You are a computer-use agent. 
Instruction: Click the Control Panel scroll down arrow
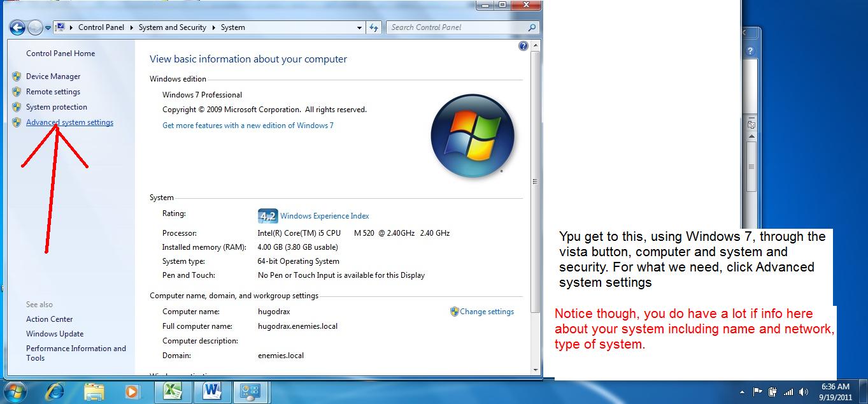(x=536, y=371)
